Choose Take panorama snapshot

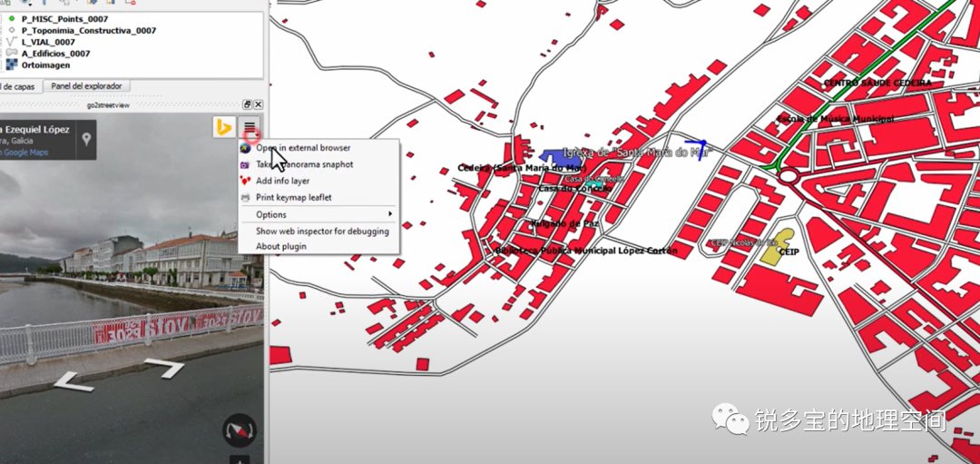tap(304, 164)
